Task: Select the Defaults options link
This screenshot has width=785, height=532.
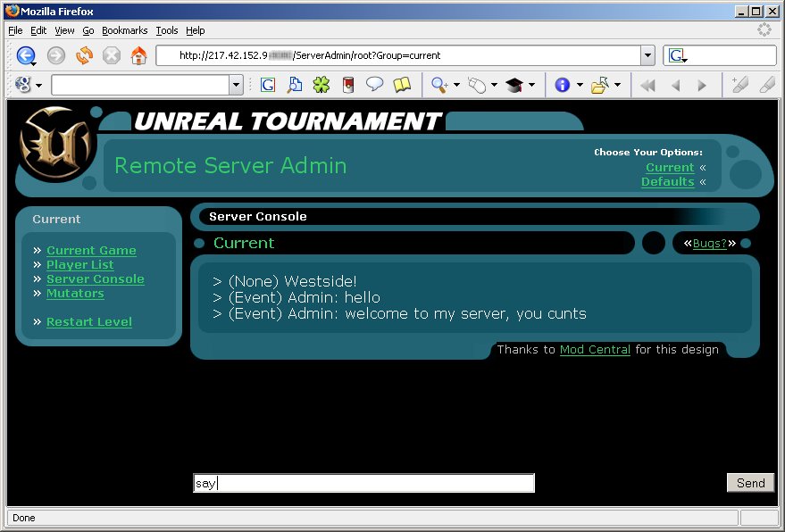Action: 667,182
